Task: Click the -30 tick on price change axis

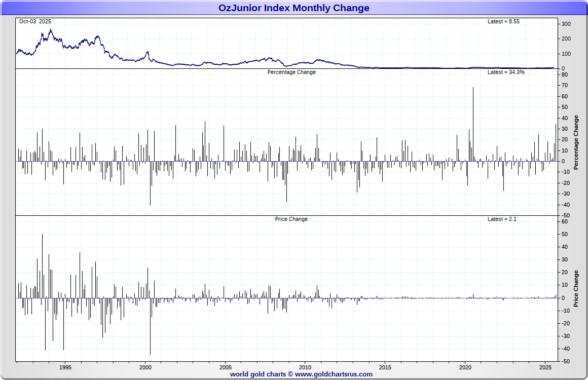Action: click(x=565, y=336)
